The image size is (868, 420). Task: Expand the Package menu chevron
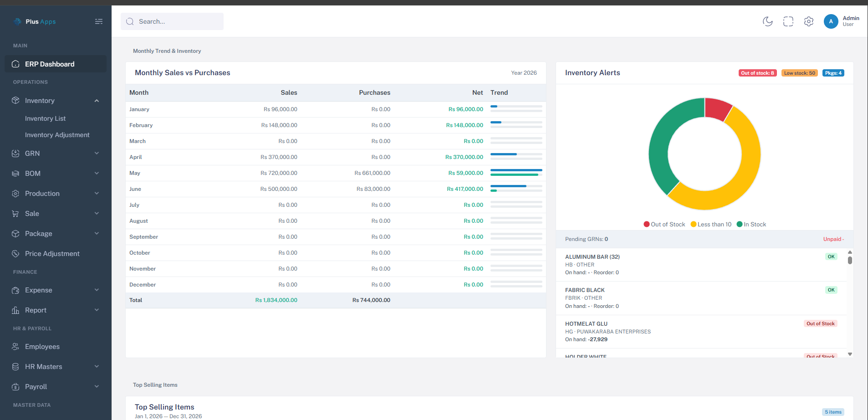(x=97, y=234)
